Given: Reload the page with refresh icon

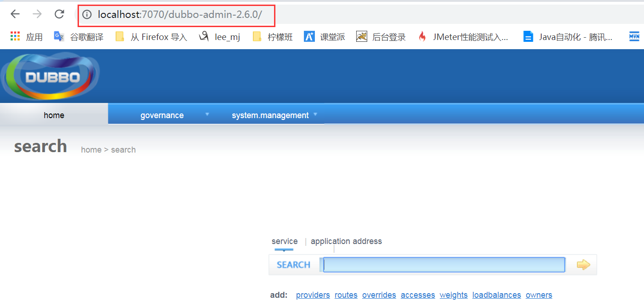Looking at the screenshot, I should pyautogui.click(x=59, y=14).
